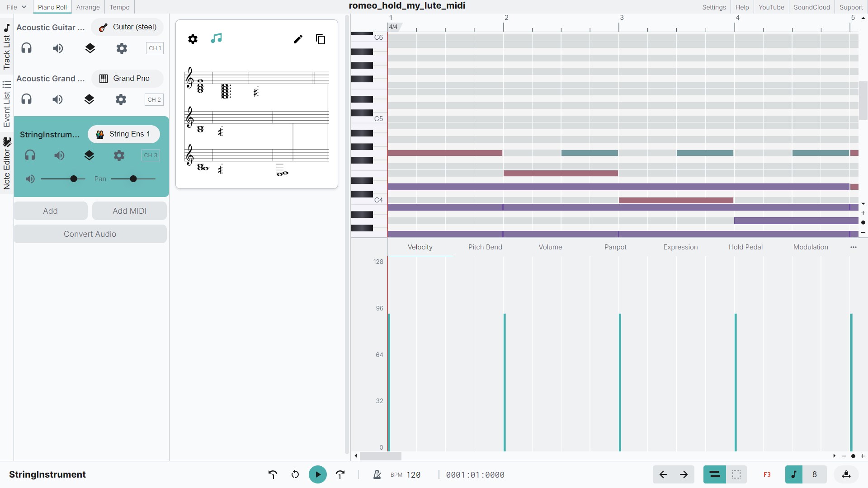Expand the File menu chevron

pyautogui.click(x=24, y=7)
